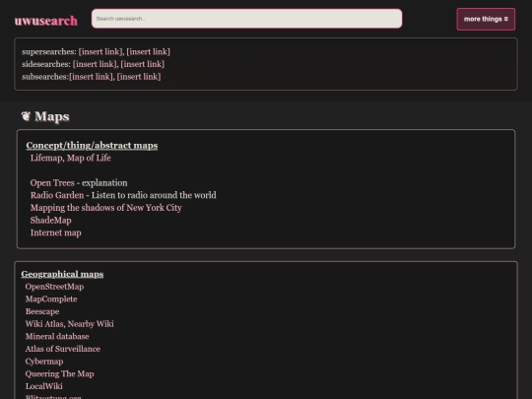Open the Open Trees explanation link
Viewport: 532px width, 399px height.
104,183
